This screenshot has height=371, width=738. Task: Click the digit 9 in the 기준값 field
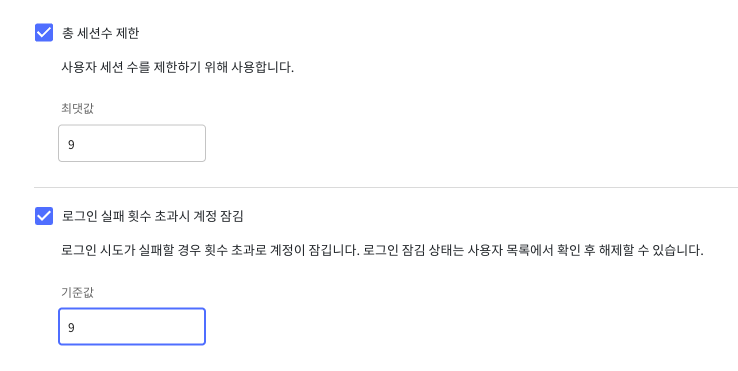(71, 327)
